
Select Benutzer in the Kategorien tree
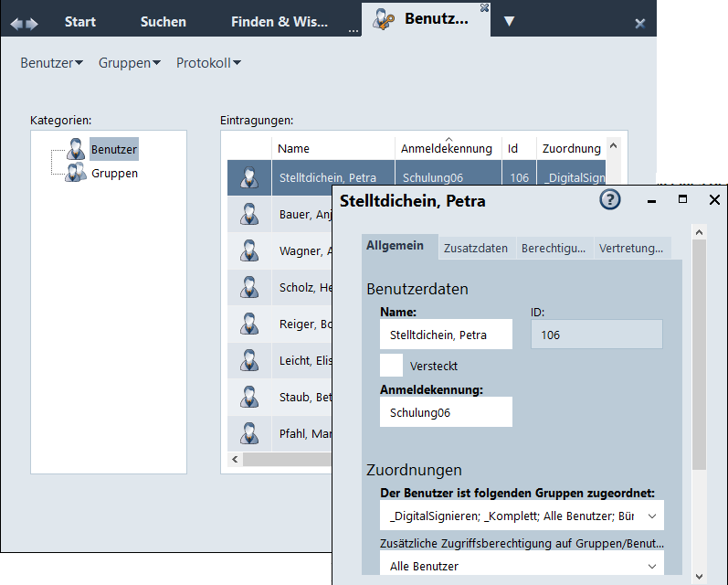click(114, 149)
